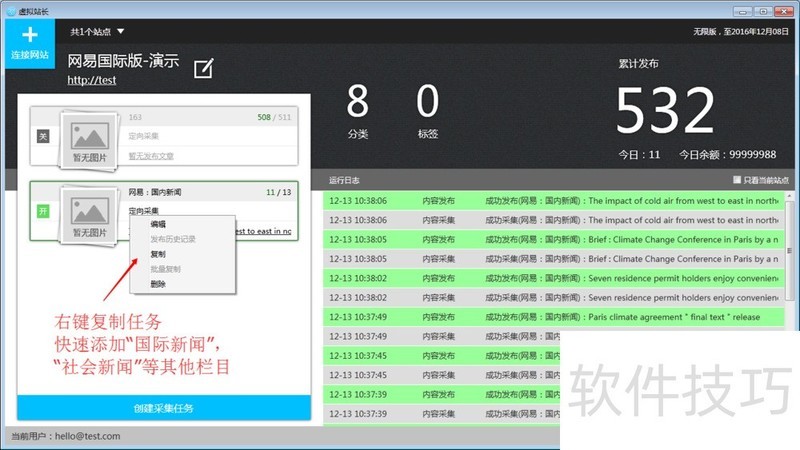Viewport: 800px width, 450px height.
Task: Select log row 12-13 10:38:02 内容发布
Action: pyautogui.click(x=554, y=279)
